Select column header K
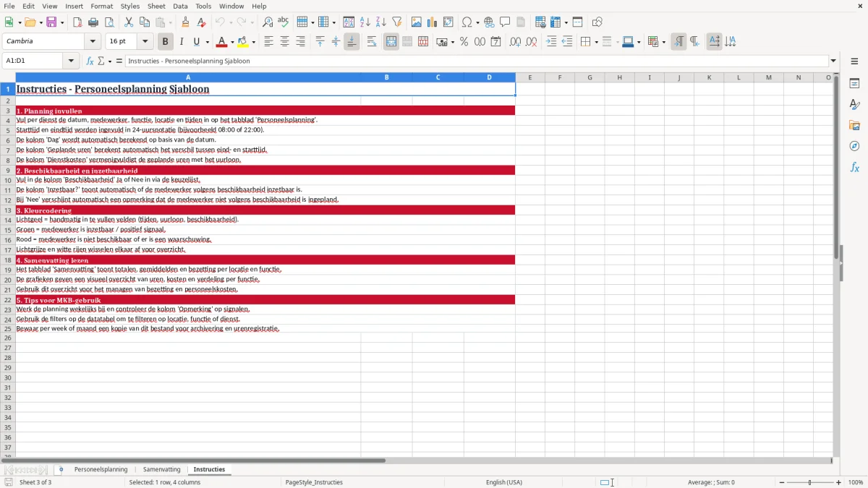 pos(708,77)
